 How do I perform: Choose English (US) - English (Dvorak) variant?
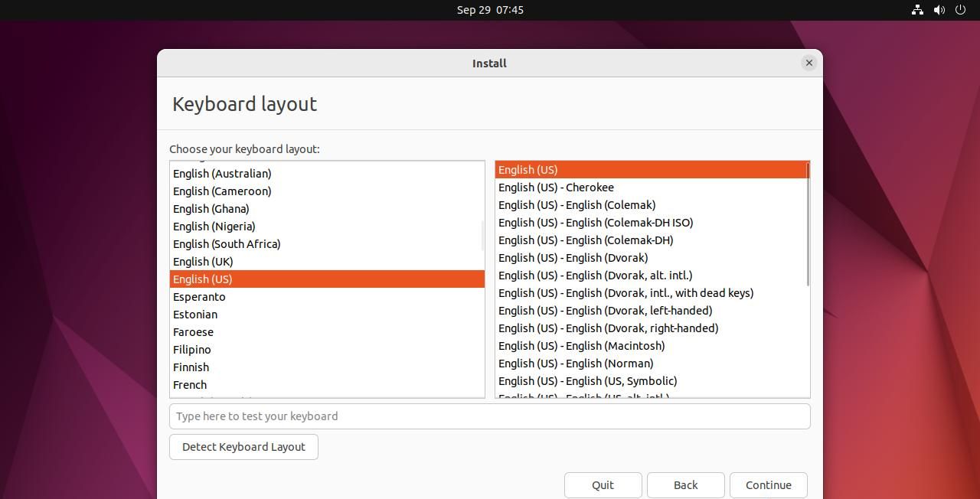coord(573,258)
